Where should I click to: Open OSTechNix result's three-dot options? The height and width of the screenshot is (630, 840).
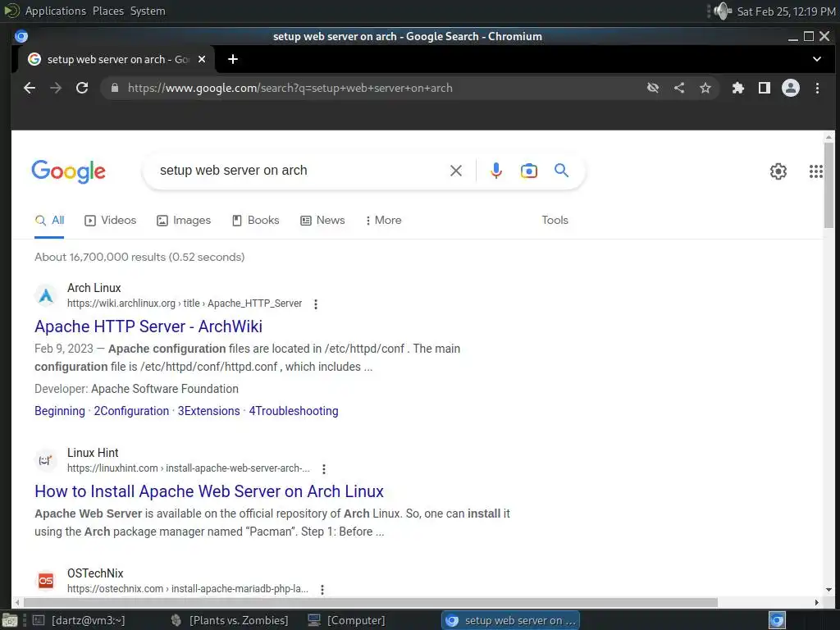tap(322, 590)
